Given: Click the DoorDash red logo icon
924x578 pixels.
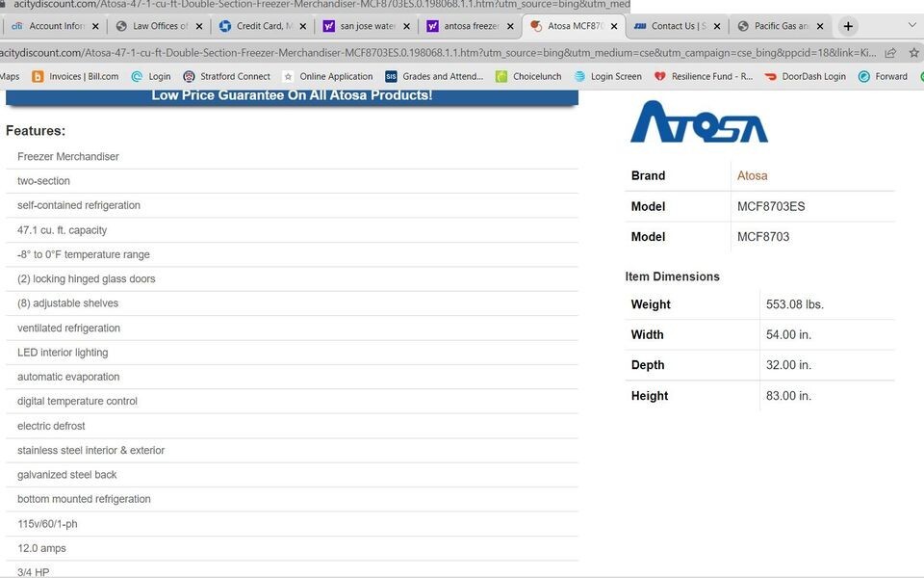Looking at the screenshot, I should coord(770,76).
